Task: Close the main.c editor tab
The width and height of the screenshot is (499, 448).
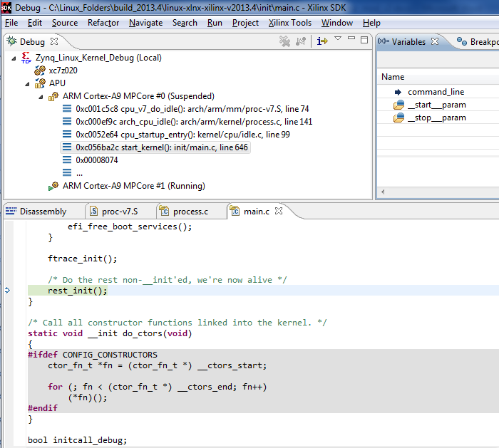Action: click(x=279, y=211)
